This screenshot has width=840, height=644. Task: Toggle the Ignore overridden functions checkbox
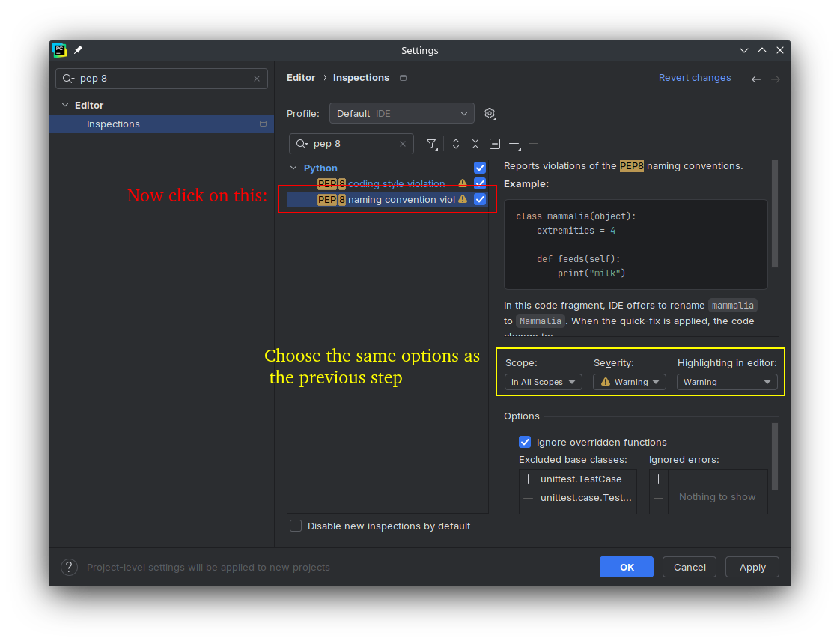(525, 442)
